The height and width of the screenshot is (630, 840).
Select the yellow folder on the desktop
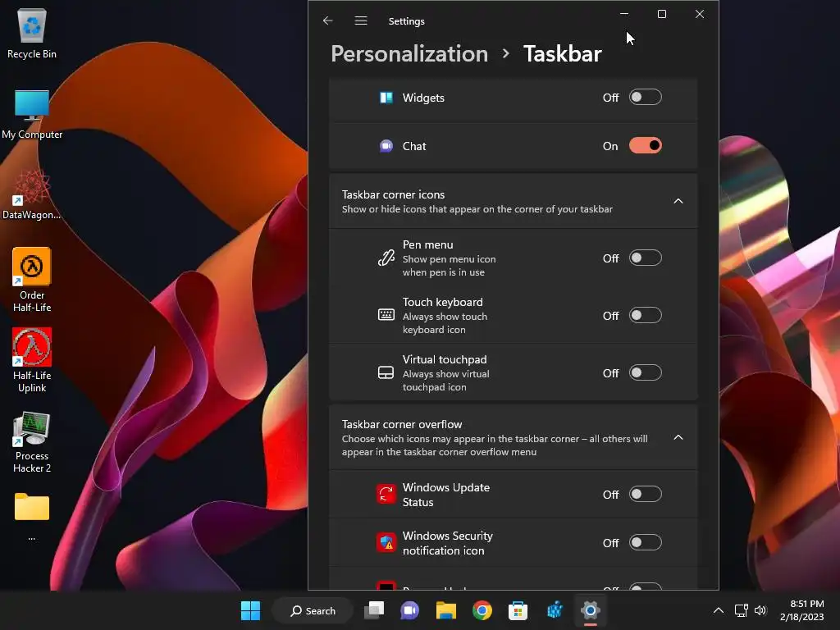click(x=32, y=507)
